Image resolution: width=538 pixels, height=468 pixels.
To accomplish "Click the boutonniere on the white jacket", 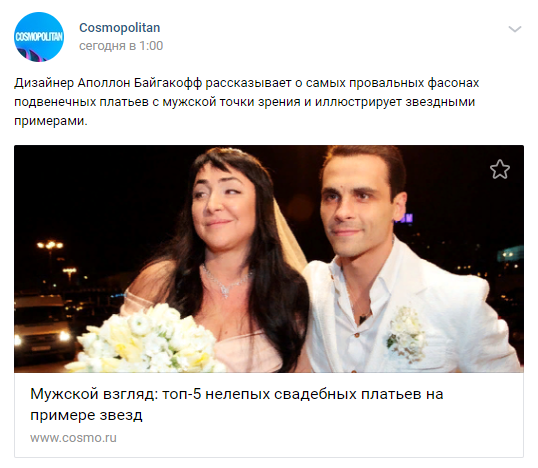I will tap(405, 333).
